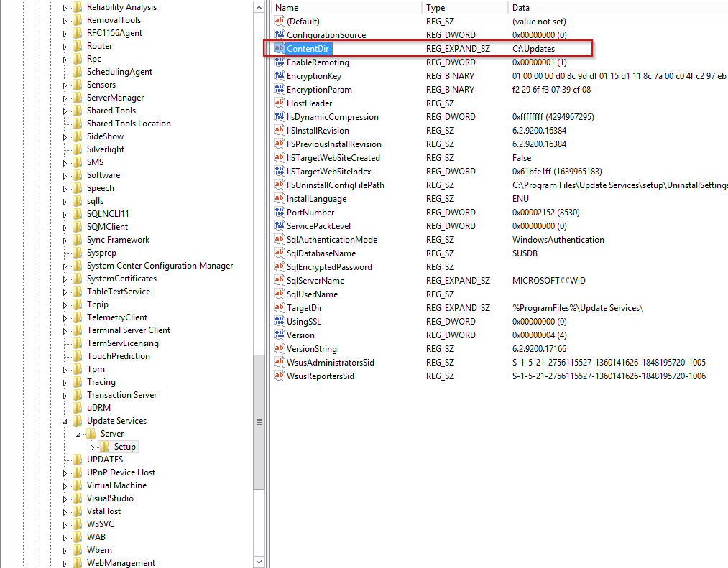The width and height of the screenshot is (728, 568).
Task: Expand the Terminal Server Client key
Action: pyautogui.click(x=65, y=331)
